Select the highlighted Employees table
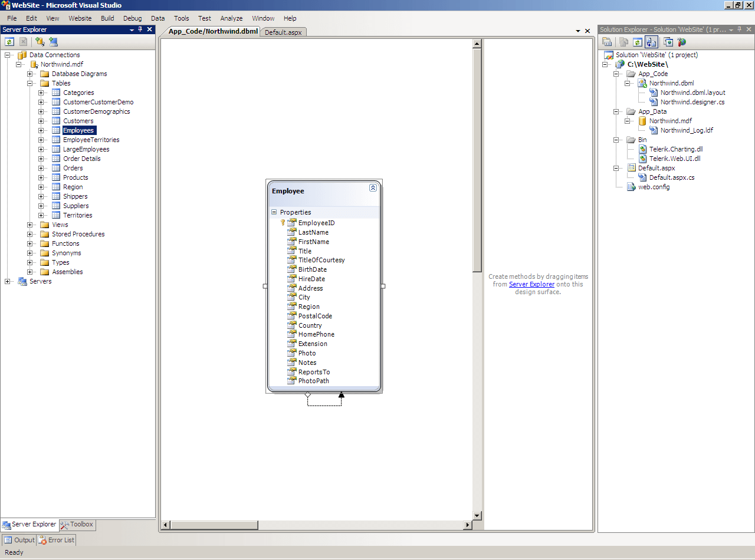This screenshot has height=560, width=755. click(x=78, y=130)
